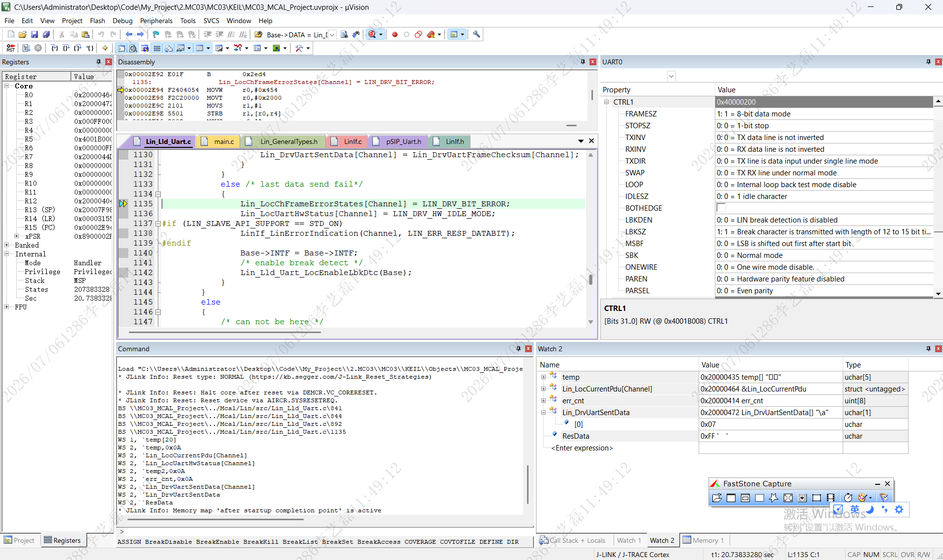Close the active editor tab
This screenshot has height=560, width=943.
pos(591,141)
